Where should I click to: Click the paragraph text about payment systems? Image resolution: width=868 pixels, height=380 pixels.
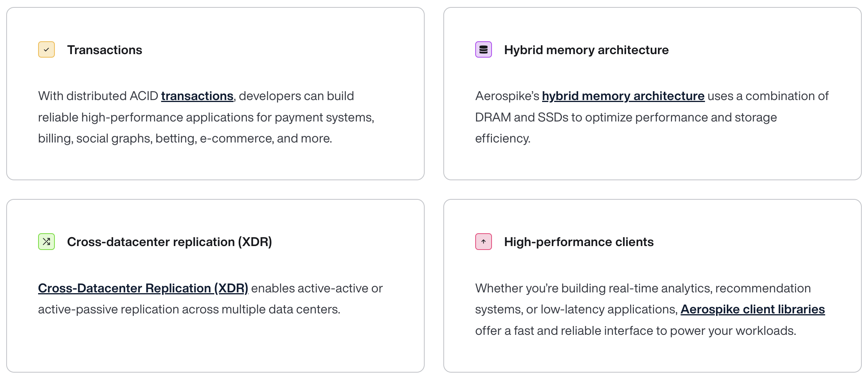(x=206, y=118)
